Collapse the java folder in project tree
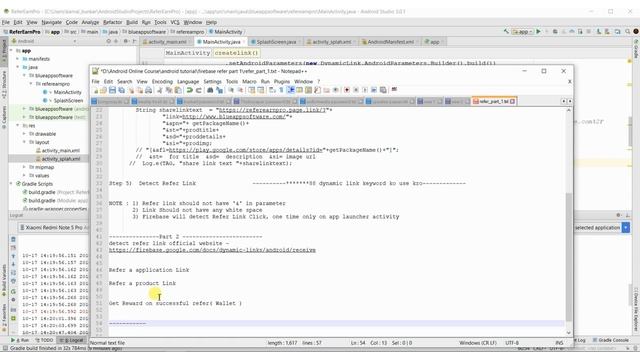The image size is (640, 360). tap(18, 67)
